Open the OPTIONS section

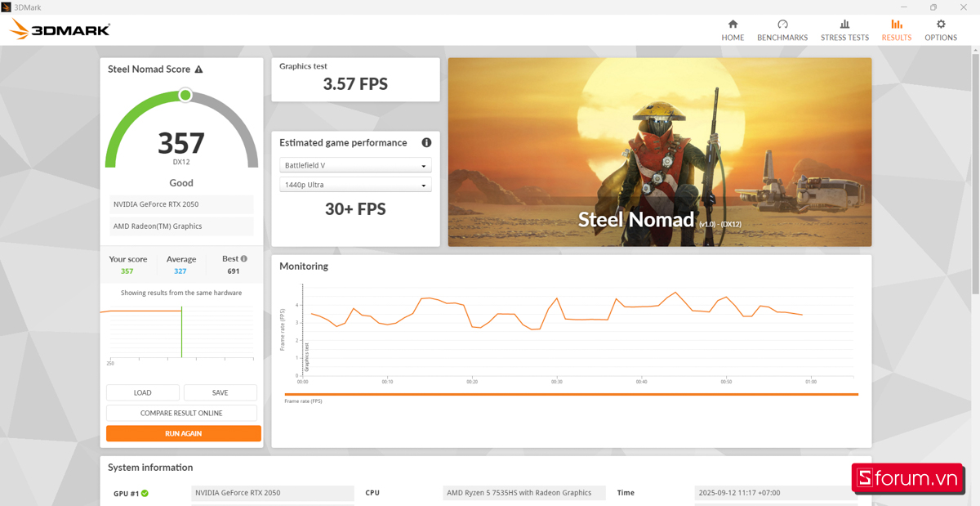941,30
